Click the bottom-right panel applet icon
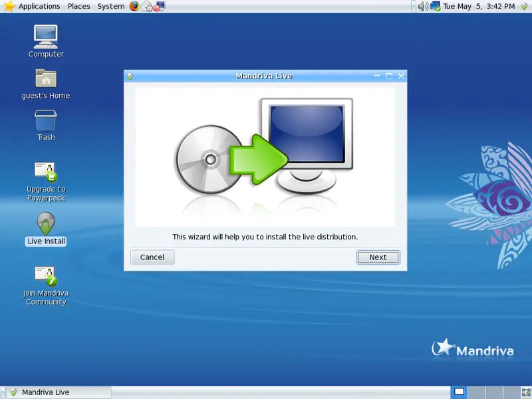Viewport: 532px width, 399px height. 526,392
